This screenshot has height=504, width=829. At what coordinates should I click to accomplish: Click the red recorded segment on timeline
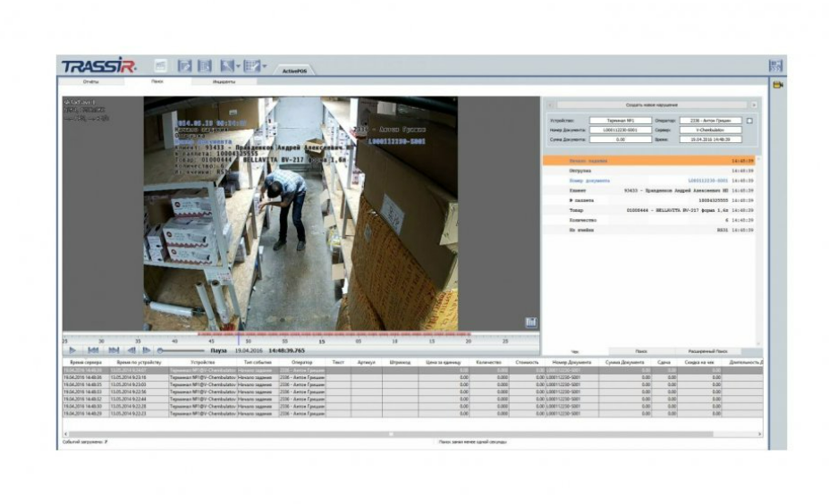334,334
